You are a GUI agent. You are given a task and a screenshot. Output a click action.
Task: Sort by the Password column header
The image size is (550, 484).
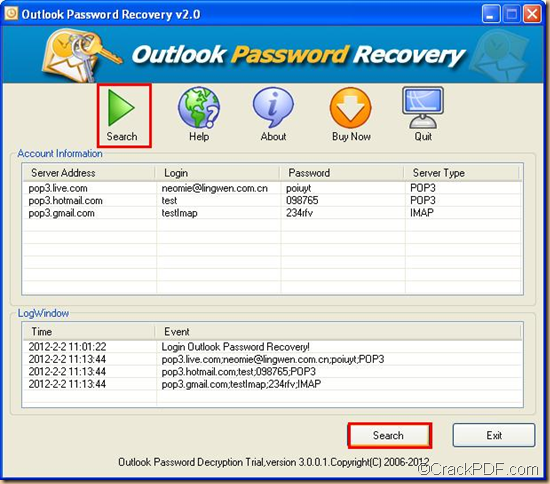pos(342,173)
